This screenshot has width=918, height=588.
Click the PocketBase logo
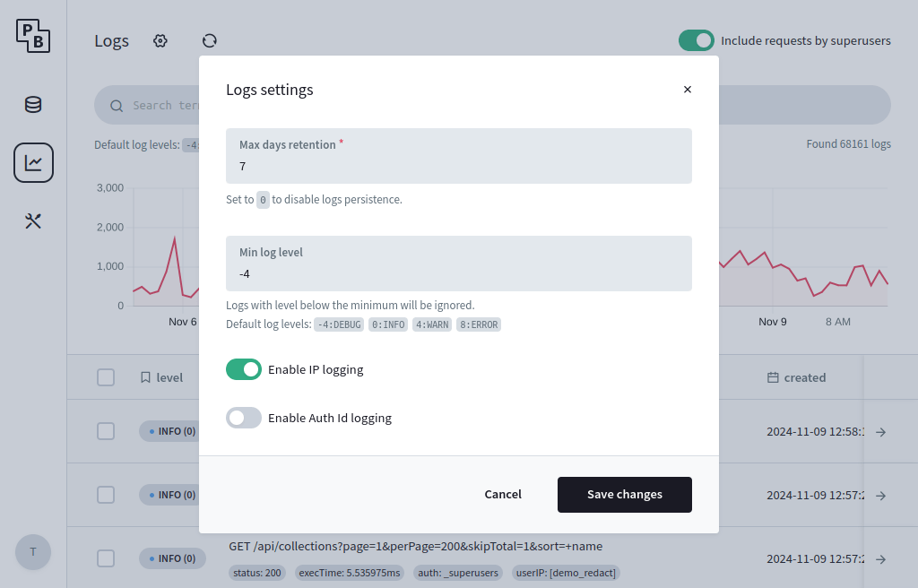(33, 37)
